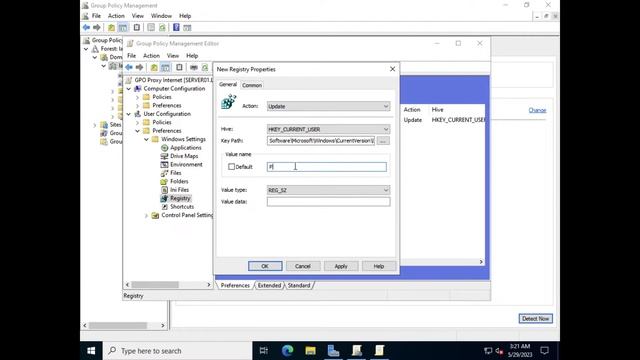The height and width of the screenshot is (360, 640).
Task: Select Ini Files node in tree
Action: 179,190
